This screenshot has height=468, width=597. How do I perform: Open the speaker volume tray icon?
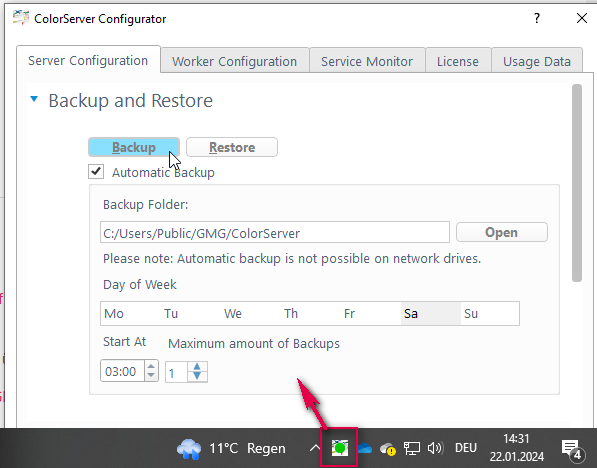tap(435, 448)
